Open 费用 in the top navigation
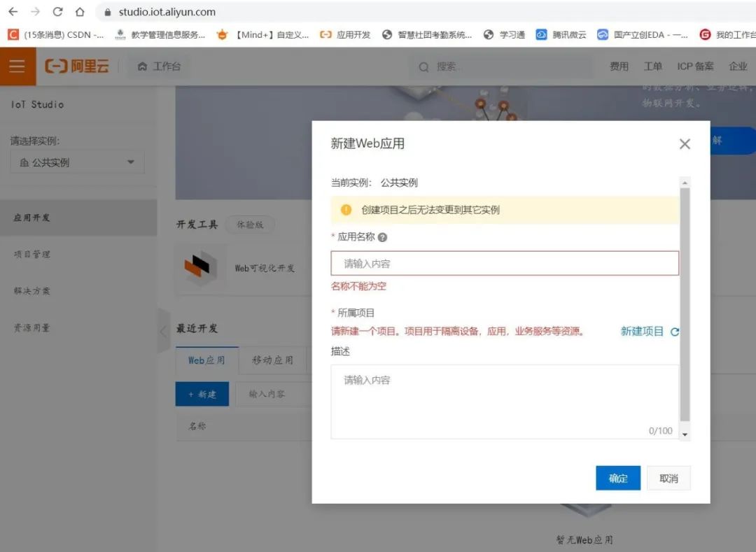The height and width of the screenshot is (552, 756). point(619,66)
